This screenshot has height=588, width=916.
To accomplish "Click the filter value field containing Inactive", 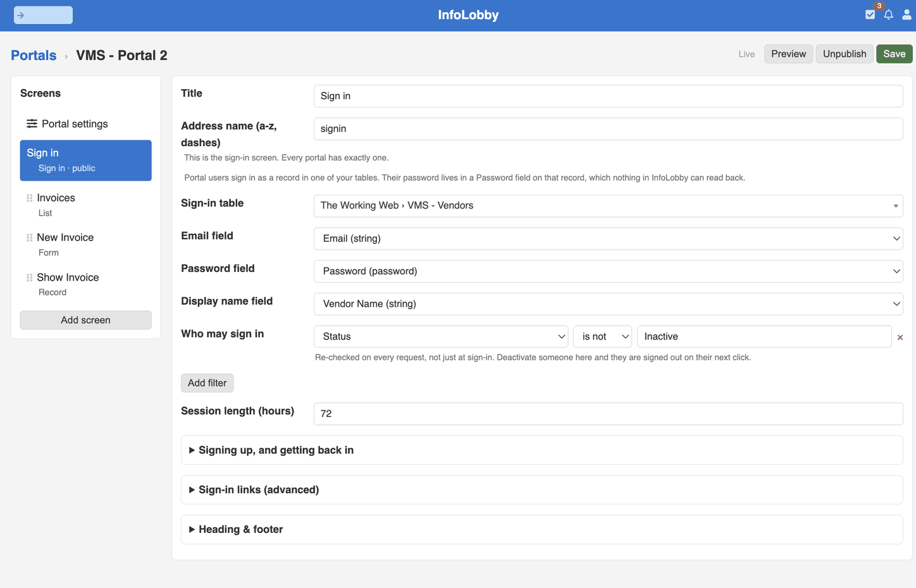I will point(764,336).
